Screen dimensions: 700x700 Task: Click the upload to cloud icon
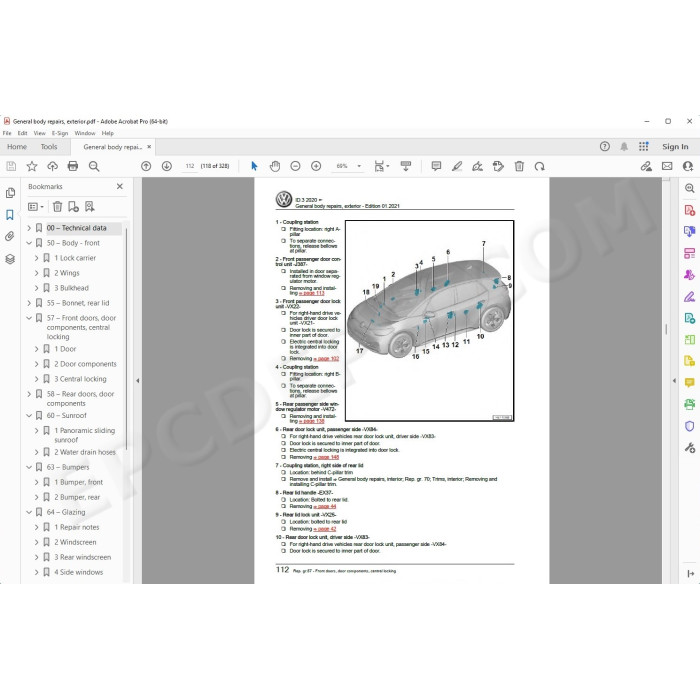point(53,167)
